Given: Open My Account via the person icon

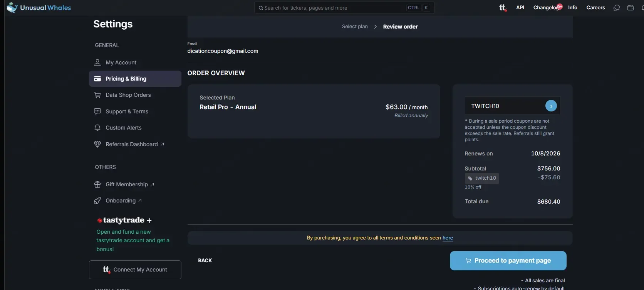Looking at the screenshot, I should [x=97, y=62].
